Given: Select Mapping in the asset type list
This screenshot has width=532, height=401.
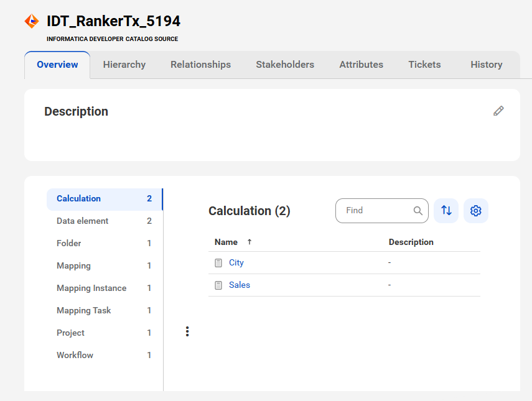Looking at the screenshot, I should (x=105, y=265).
